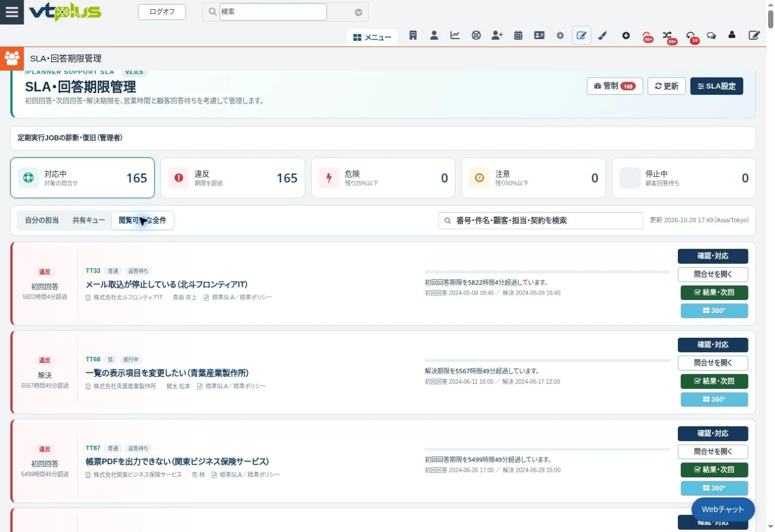Click the rightmost compose pencil icon
The height and width of the screenshot is (532, 775).
pyautogui.click(x=754, y=36)
